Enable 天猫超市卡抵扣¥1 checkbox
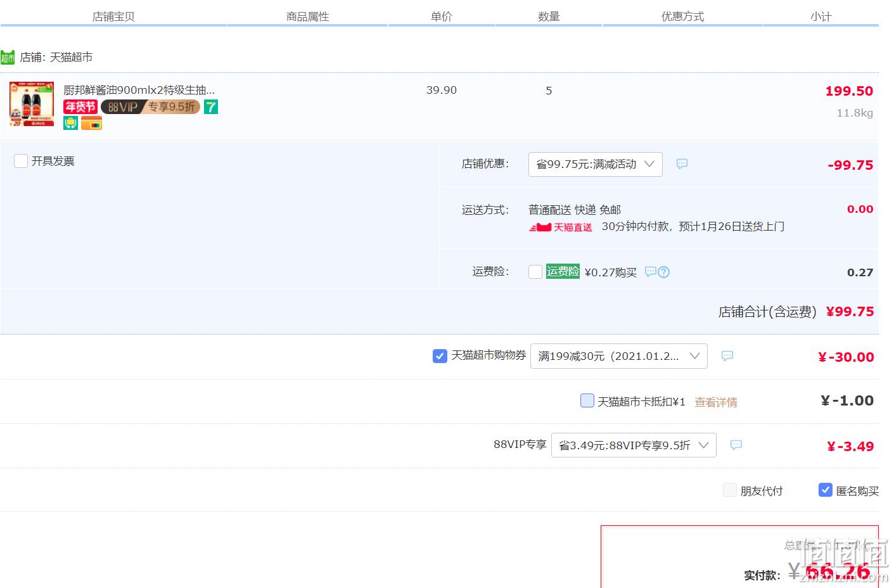 coord(587,400)
